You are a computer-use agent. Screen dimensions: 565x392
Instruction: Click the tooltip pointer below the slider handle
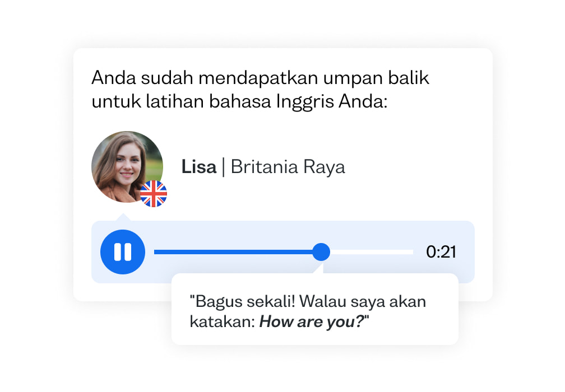pos(318,269)
